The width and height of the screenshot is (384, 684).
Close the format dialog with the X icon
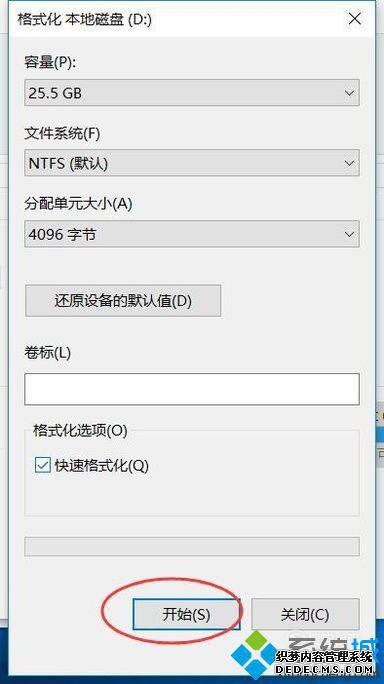pyautogui.click(x=355, y=19)
